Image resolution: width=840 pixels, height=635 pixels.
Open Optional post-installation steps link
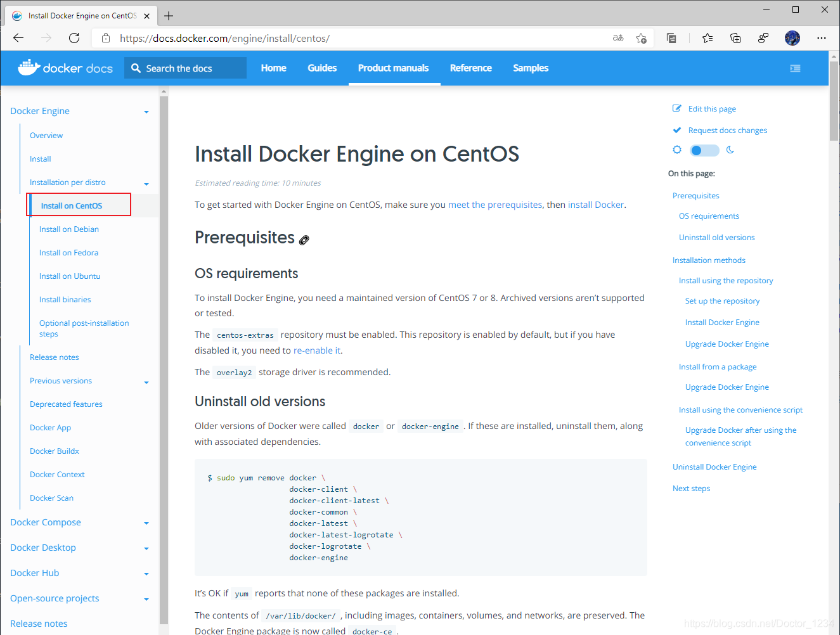point(84,328)
